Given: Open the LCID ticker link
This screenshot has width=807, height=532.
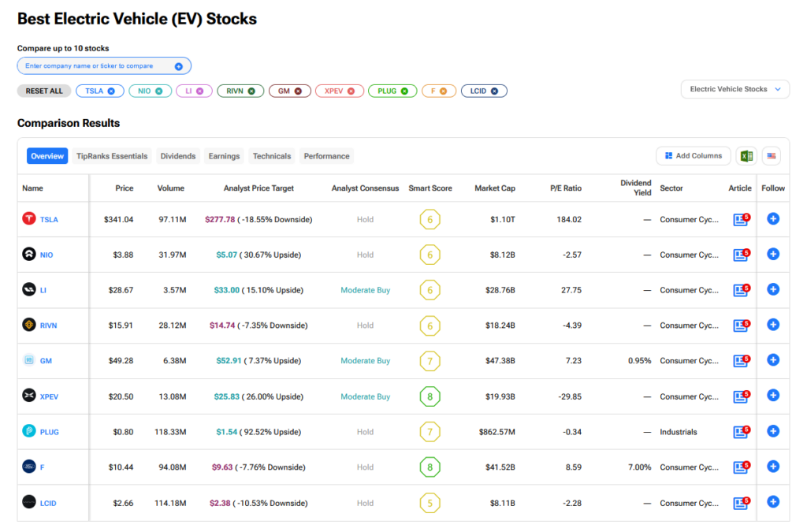Looking at the screenshot, I should tap(48, 503).
